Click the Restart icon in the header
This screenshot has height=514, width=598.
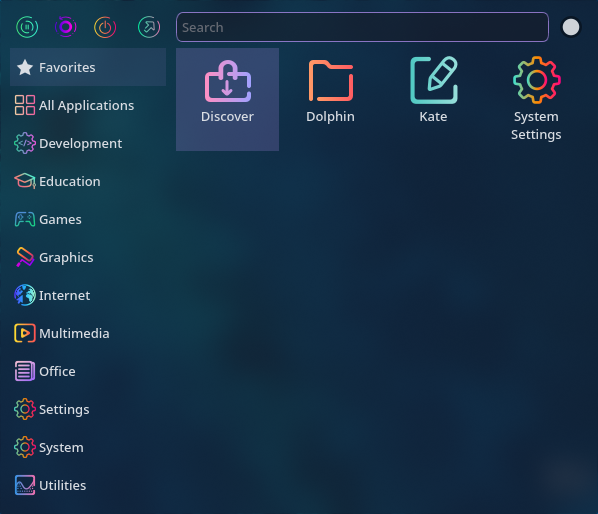pos(66,27)
